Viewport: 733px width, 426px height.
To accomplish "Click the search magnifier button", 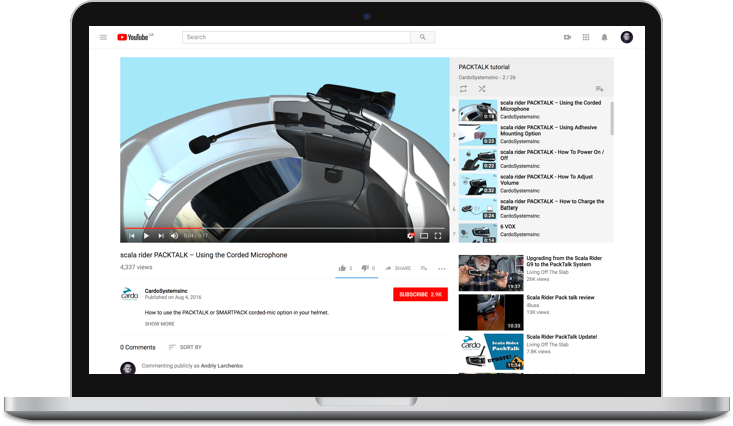I will [423, 37].
